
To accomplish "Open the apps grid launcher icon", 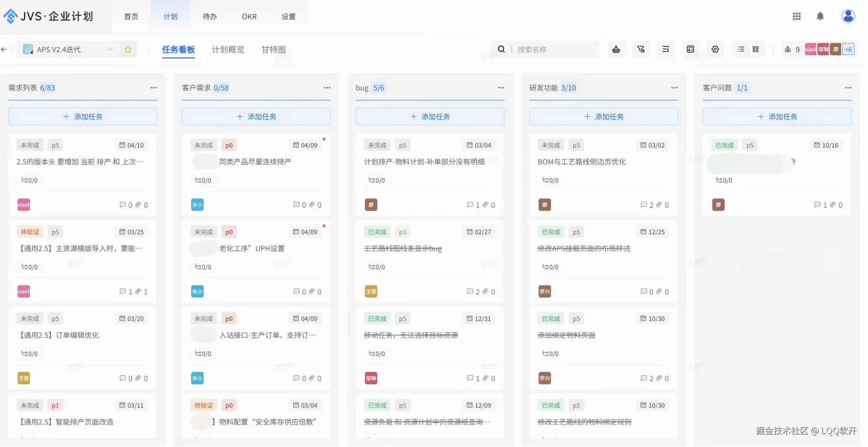I will (x=797, y=16).
